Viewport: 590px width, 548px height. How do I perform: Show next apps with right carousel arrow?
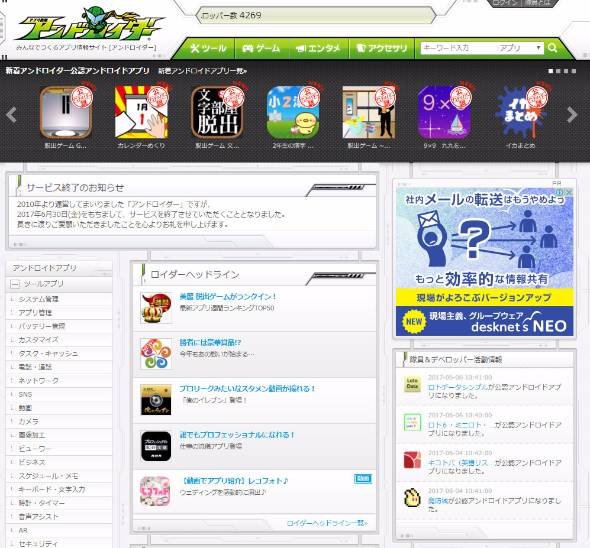572,115
